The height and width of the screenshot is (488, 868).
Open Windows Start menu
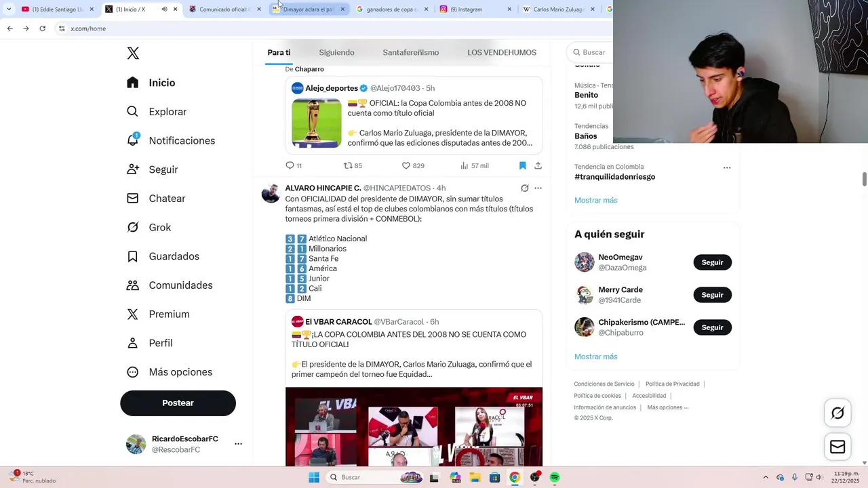(314, 477)
